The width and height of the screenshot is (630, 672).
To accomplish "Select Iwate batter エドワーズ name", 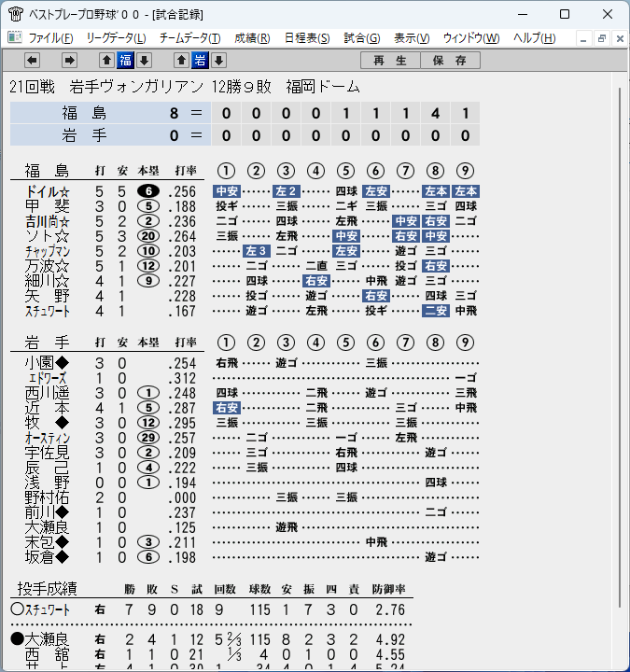I will pyautogui.click(x=48, y=378).
